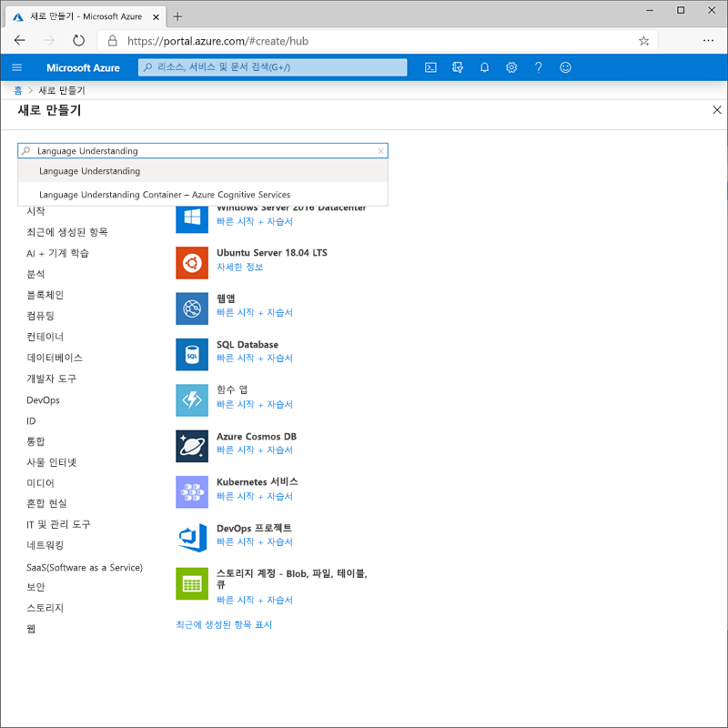
Task: Select the DevOps category in the left list
Action: 43,399
